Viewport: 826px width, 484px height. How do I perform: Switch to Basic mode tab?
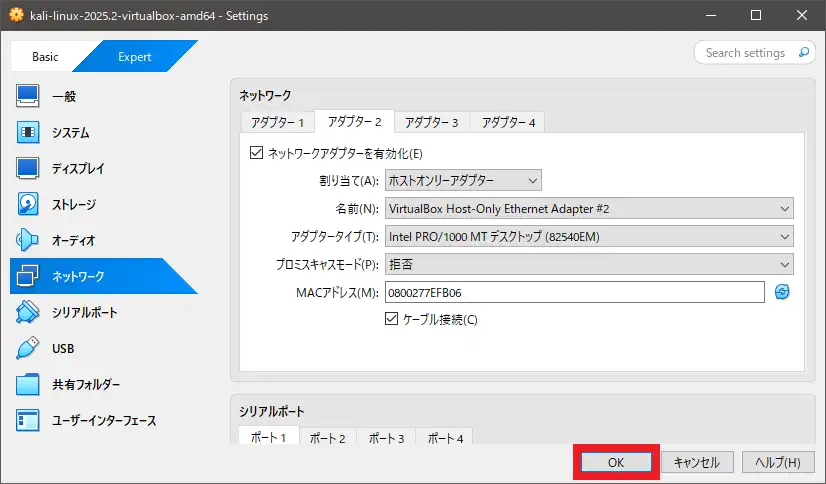pos(45,56)
